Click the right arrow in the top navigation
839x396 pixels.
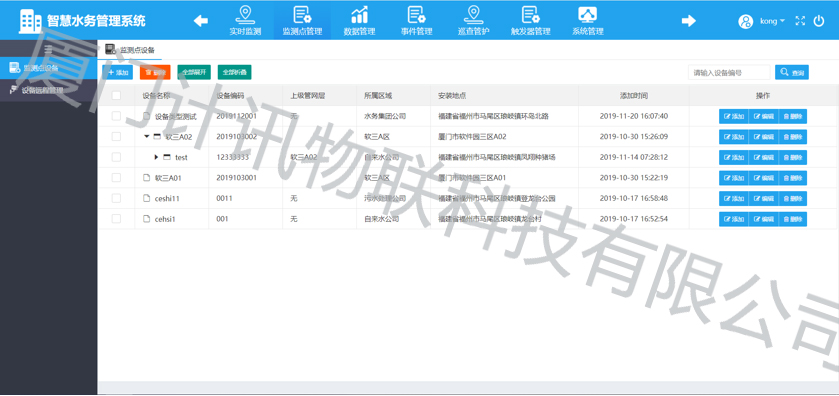pos(689,21)
